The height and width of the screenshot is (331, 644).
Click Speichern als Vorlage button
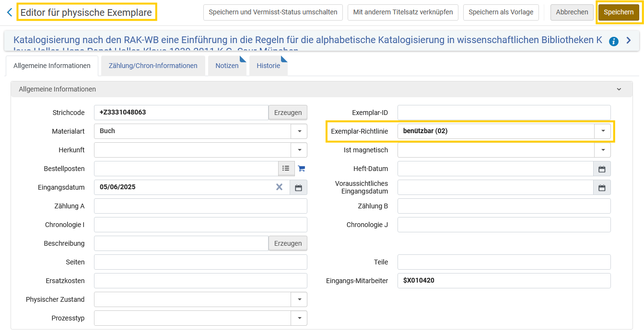point(501,12)
